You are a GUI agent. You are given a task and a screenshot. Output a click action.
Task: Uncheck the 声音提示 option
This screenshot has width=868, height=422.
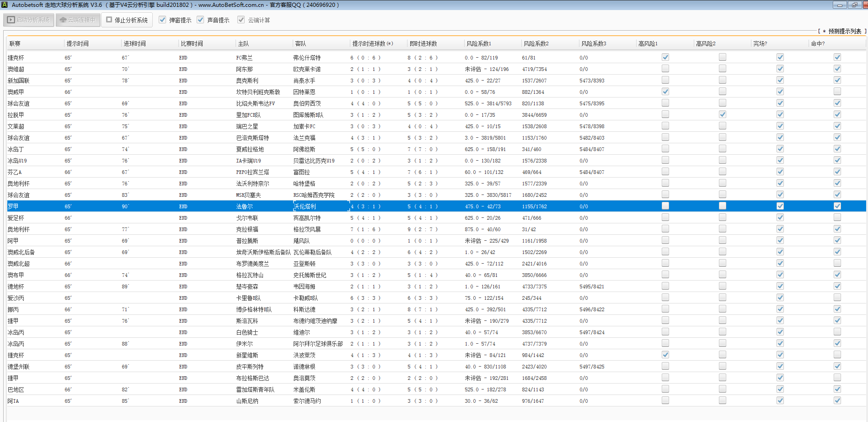[200, 20]
